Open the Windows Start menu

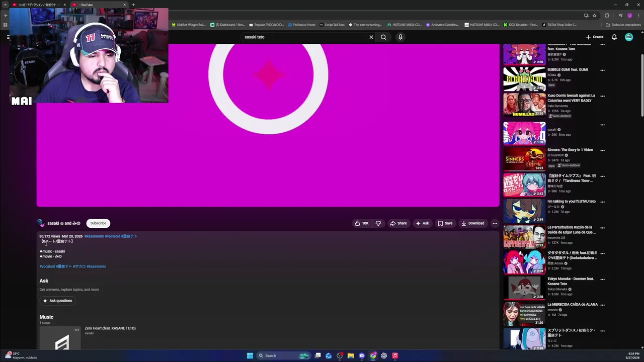[250, 355]
